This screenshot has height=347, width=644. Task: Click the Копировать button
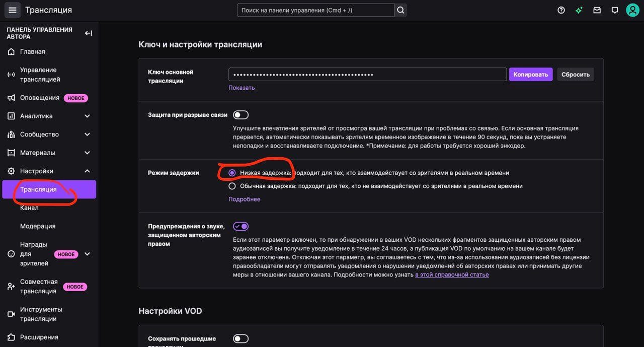tap(530, 75)
